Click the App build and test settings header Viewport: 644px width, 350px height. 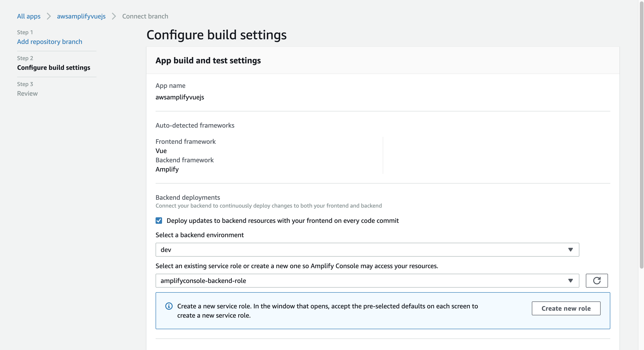coord(208,60)
